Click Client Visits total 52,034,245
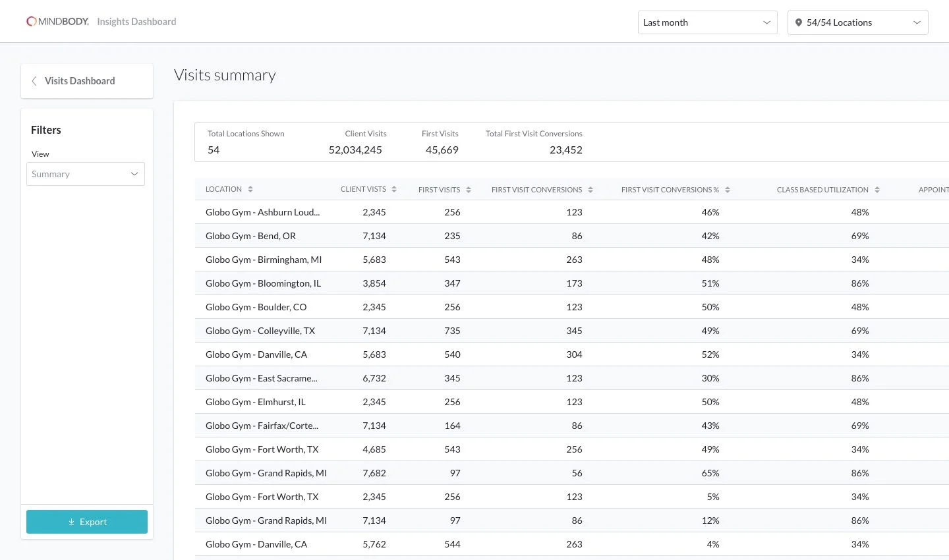This screenshot has height=560, width=949. point(355,150)
